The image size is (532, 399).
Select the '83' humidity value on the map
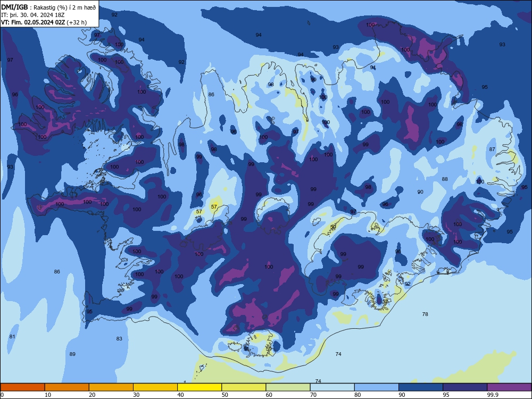[x=119, y=338]
